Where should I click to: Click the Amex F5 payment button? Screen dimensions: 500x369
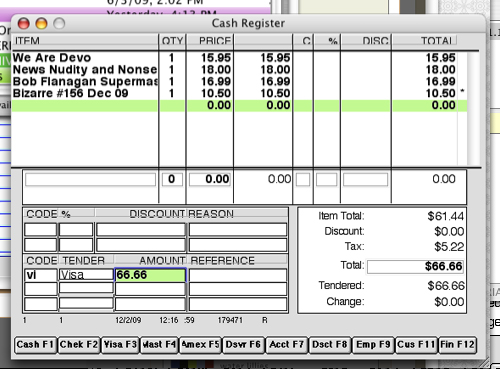pyautogui.click(x=200, y=345)
